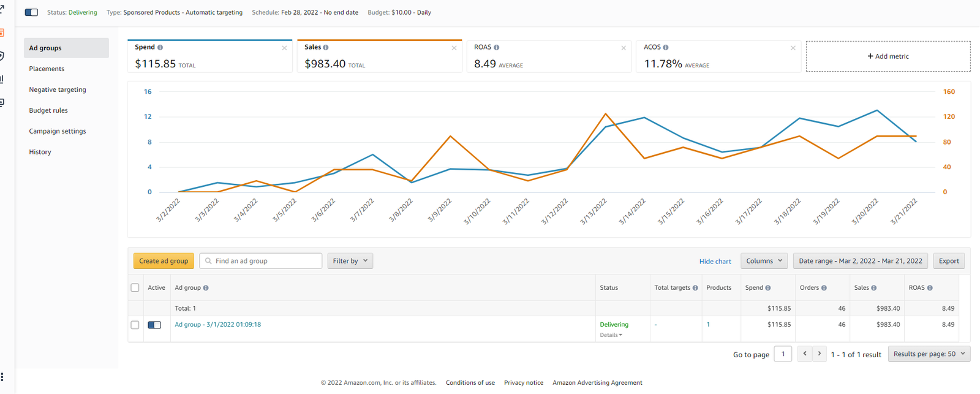
Task: Click the info icon beside Sales metric card
Action: [326, 47]
